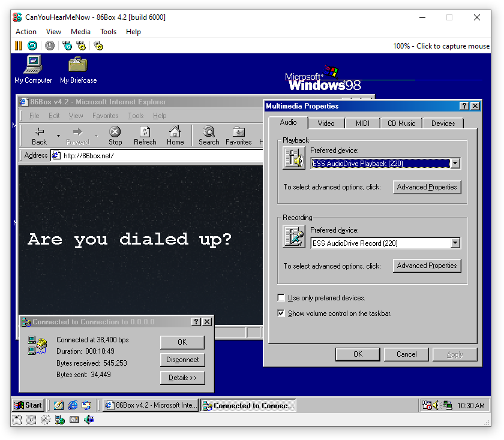The image size is (504, 440).
Task: Open the Search pane in Internet Explorer
Action: click(209, 135)
